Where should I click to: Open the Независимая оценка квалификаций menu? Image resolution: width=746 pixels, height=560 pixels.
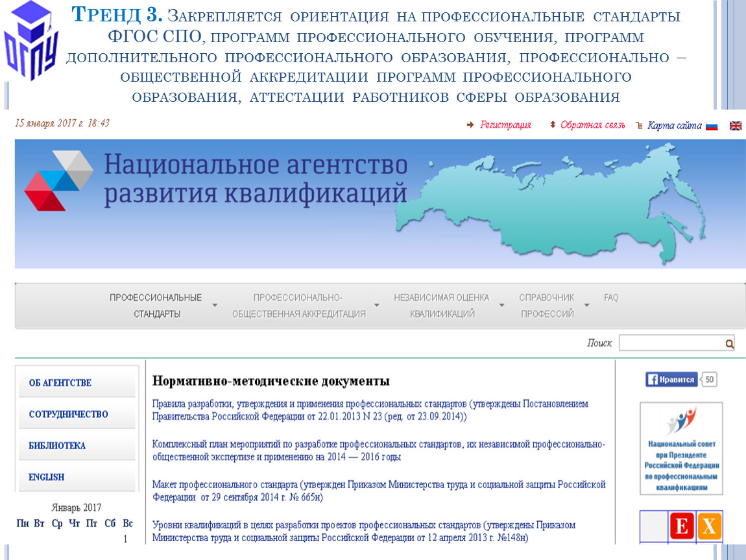442,306
